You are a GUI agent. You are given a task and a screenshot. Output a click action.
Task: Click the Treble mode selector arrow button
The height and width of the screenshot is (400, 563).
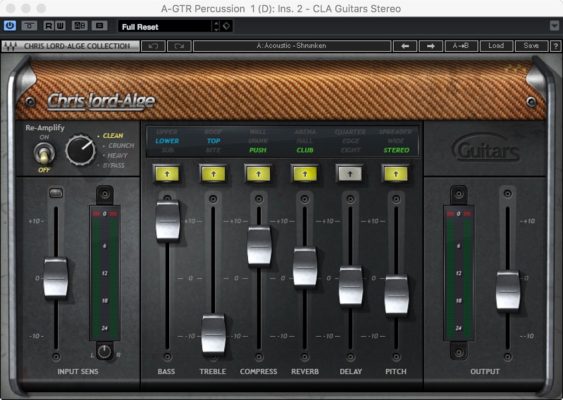click(213, 174)
